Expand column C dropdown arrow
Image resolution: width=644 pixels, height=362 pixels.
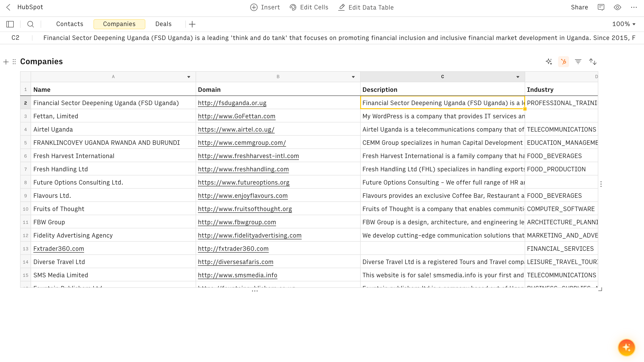(518, 77)
